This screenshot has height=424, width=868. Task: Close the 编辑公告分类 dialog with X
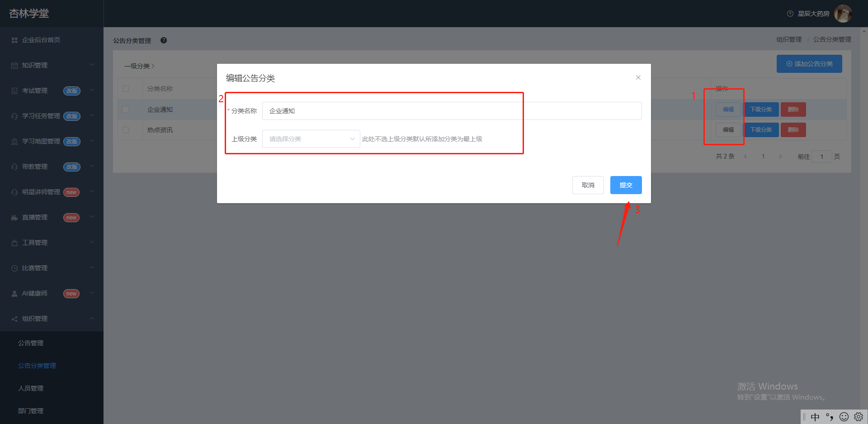(x=638, y=77)
